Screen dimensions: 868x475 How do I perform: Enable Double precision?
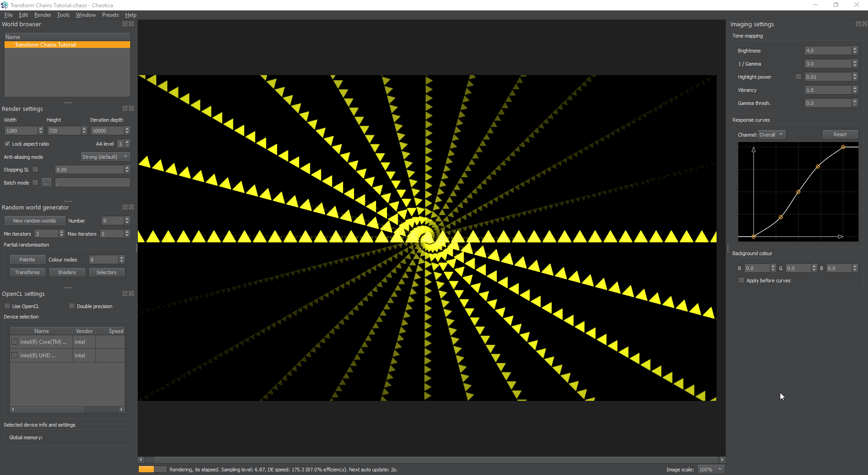(x=72, y=306)
